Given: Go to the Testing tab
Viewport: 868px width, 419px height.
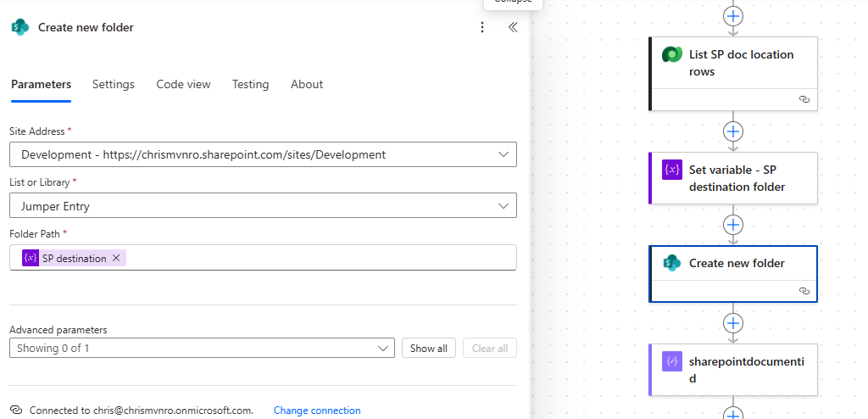Looking at the screenshot, I should pyautogui.click(x=250, y=84).
